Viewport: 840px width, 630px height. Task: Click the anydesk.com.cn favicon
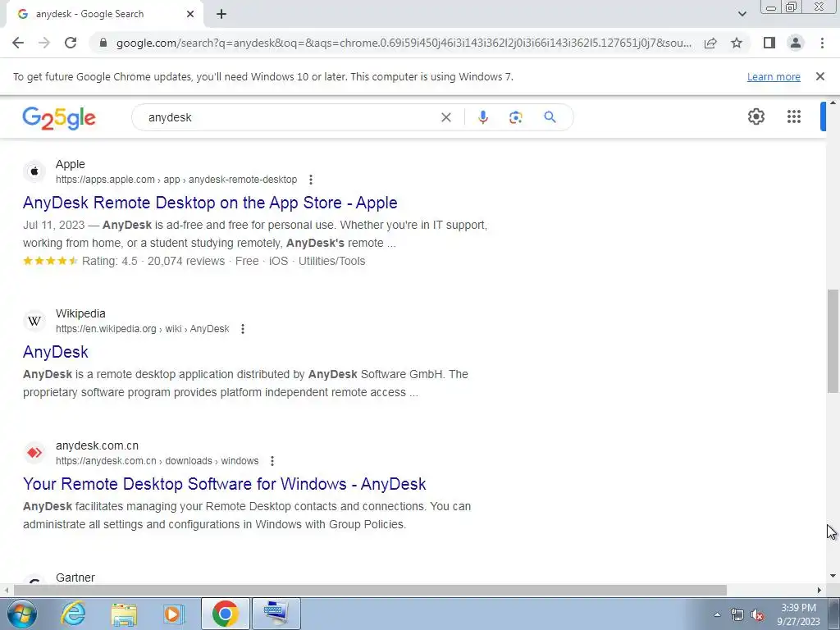[34, 453]
